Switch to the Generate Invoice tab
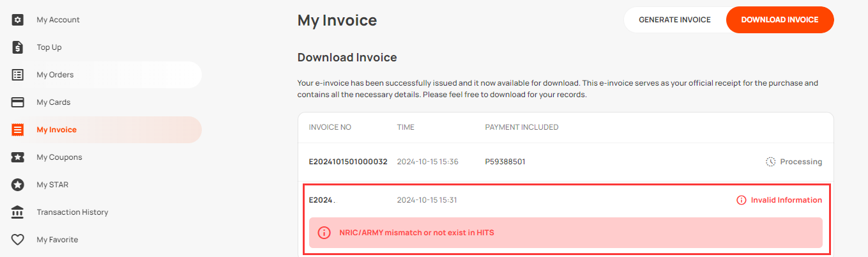Screen dimensions: 868x257 (x=674, y=20)
